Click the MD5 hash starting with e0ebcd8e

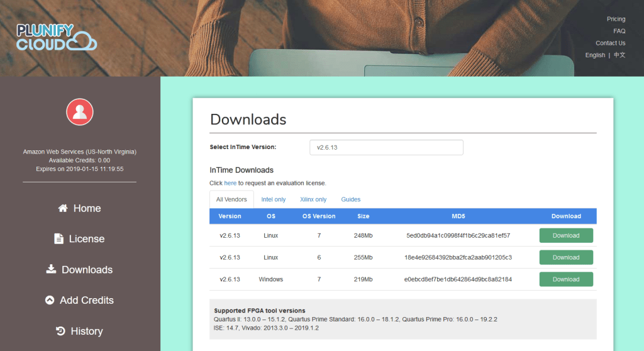458,279
